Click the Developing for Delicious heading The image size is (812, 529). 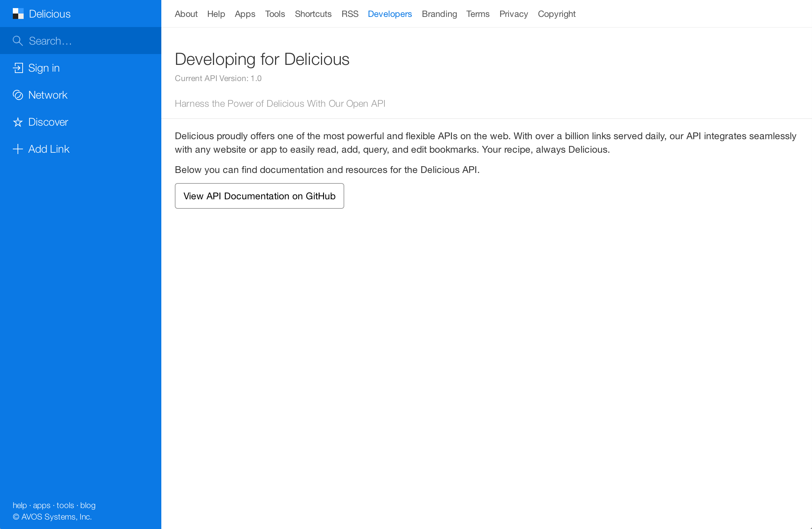pos(262,59)
